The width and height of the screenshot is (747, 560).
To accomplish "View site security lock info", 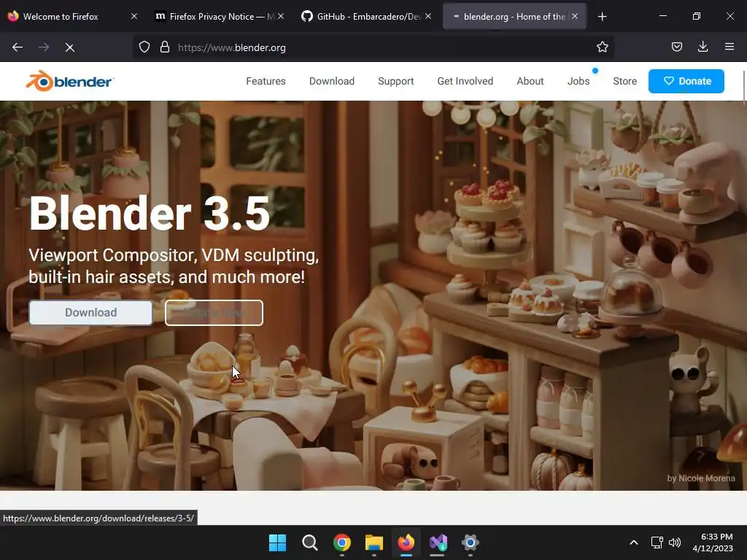I will 165,47.
